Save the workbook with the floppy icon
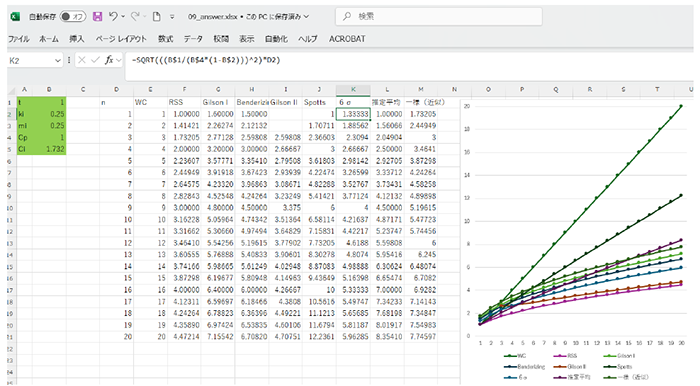The width and height of the screenshot is (700, 386). click(97, 17)
